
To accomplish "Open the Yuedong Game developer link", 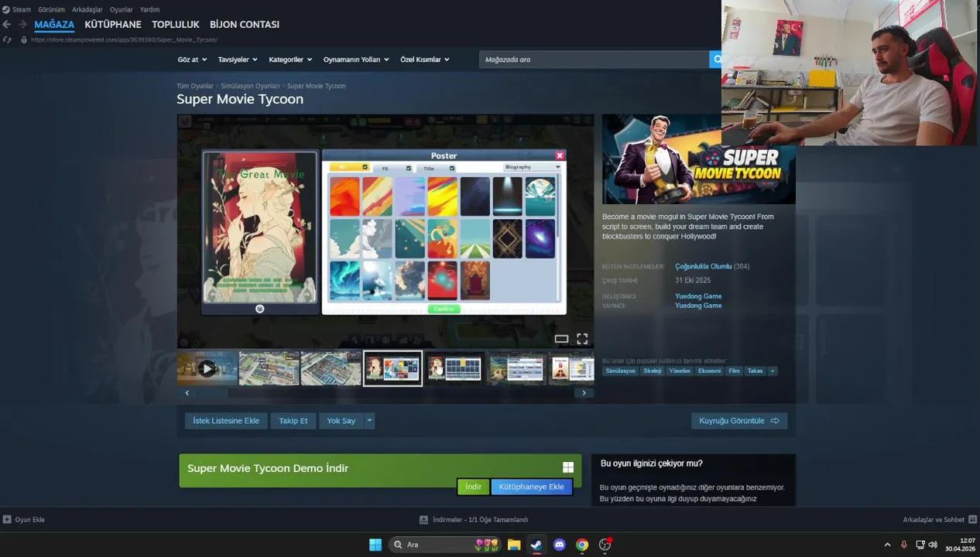I will (x=698, y=296).
